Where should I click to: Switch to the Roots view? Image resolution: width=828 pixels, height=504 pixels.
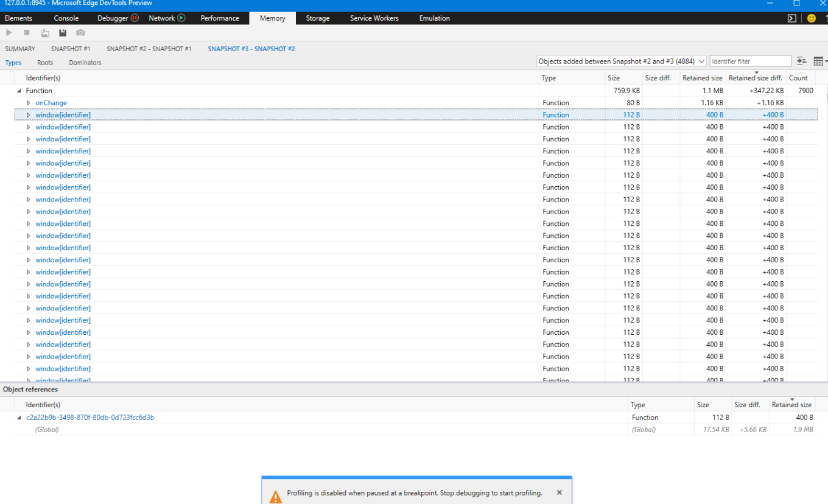coord(44,62)
